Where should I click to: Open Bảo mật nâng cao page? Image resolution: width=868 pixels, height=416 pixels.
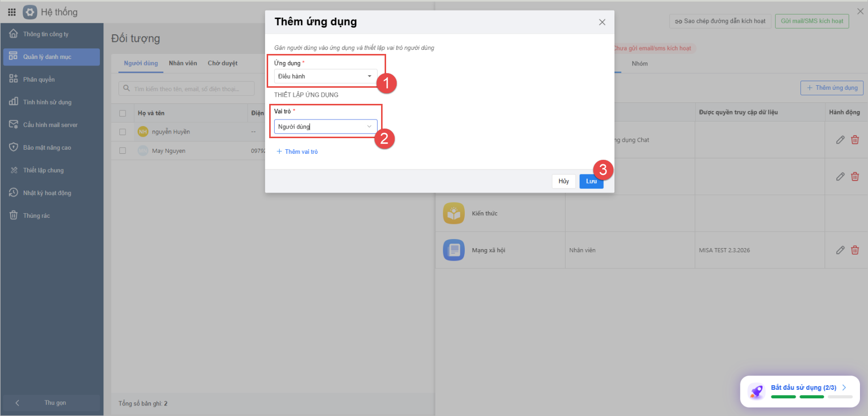[51, 148]
